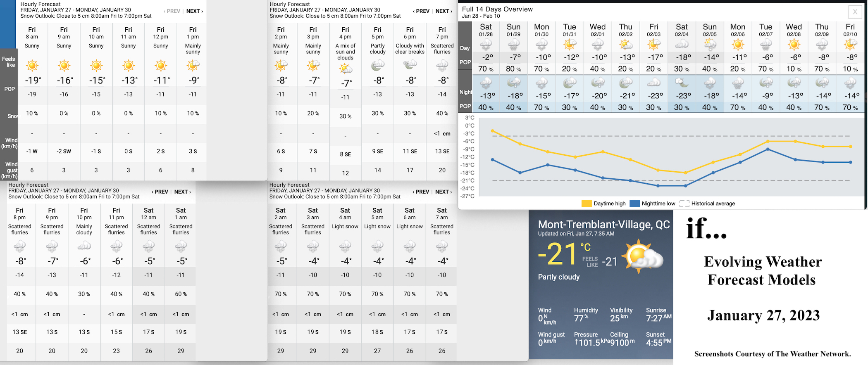Click the Humidity 77% reading
The image size is (868, 365).
point(581,318)
